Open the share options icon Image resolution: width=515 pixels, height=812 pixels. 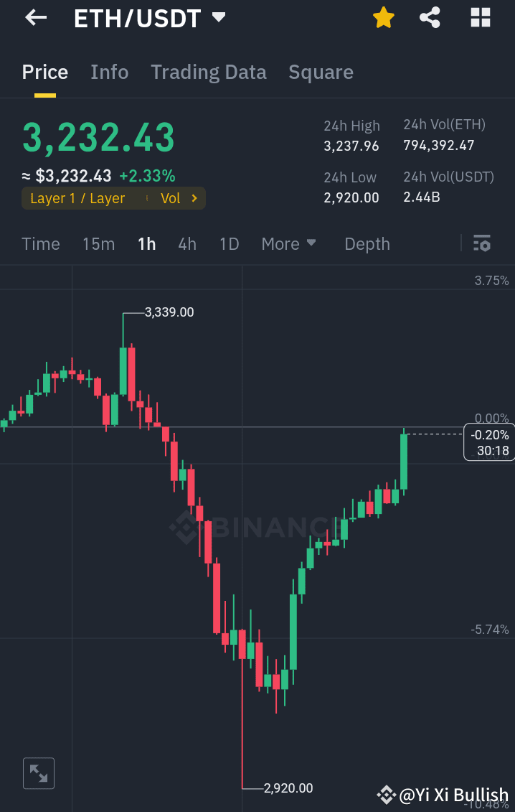pyautogui.click(x=430, y=17)
